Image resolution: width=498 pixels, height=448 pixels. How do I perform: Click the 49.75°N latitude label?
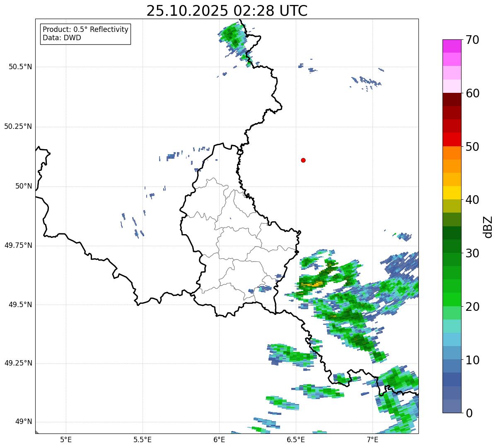(18, 245)
